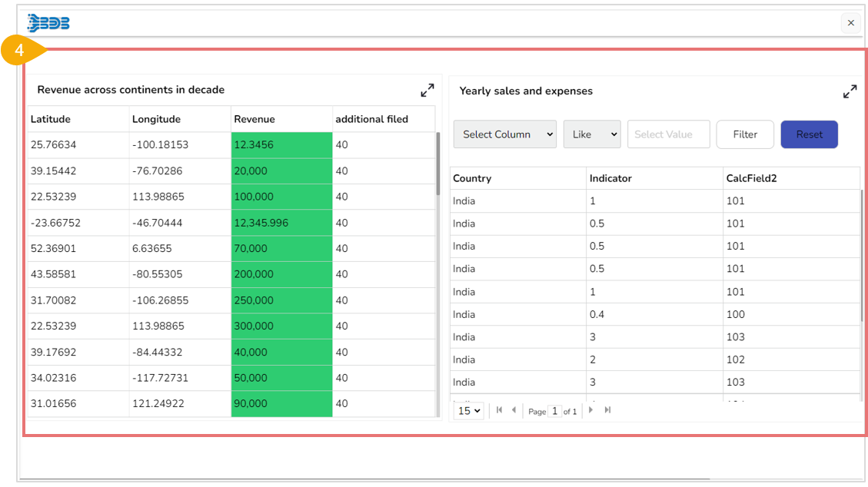Click the Filter button
This screenshot has height=487, width=868.
pos(745,134)
